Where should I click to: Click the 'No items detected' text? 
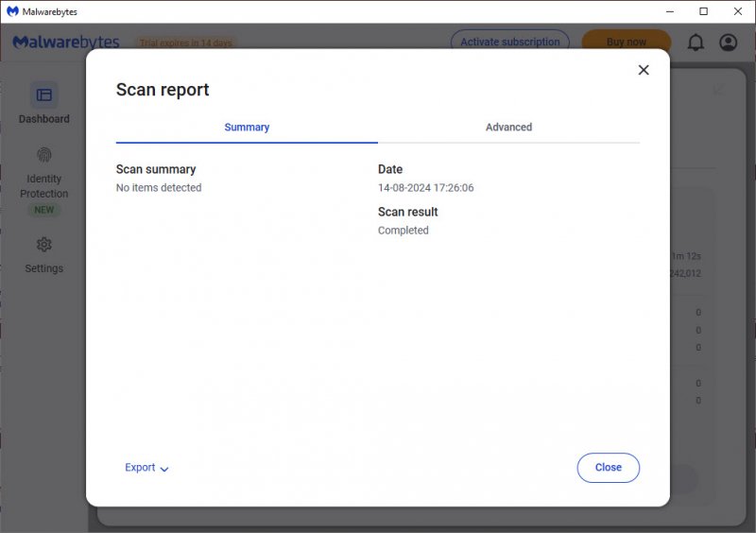[x=159, y=188]
